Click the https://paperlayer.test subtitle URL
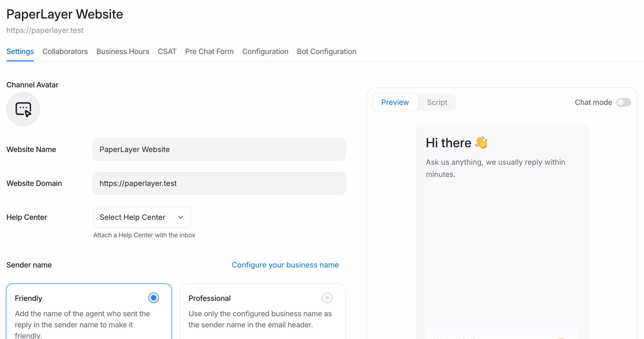The height and width of the screenshot is (339, 644). [45, 30]
